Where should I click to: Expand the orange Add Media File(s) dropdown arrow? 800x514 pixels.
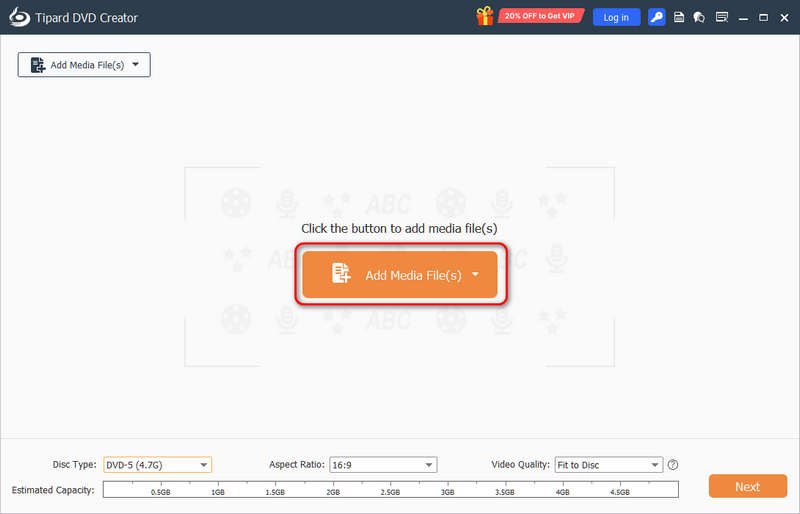(x=475, y=275)
